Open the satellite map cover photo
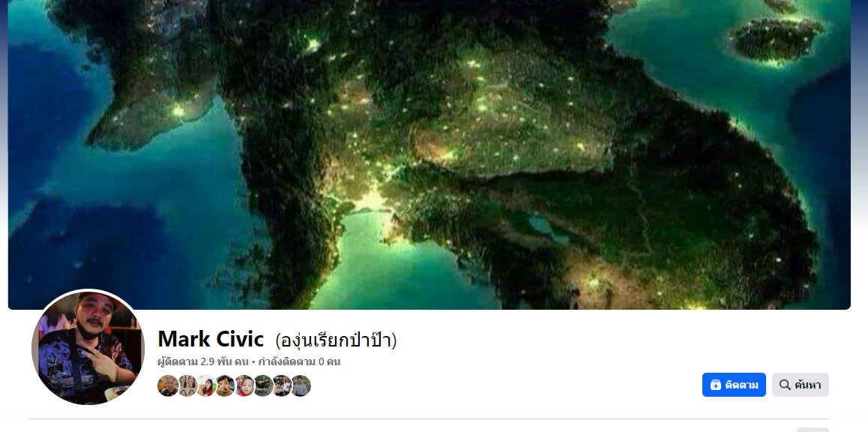Screen dimensions: 868x432 (x=429, y=154)
